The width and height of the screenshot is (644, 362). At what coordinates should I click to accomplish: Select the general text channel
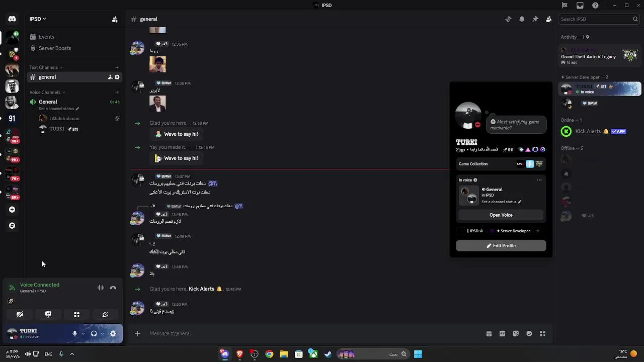coord(74,77)
